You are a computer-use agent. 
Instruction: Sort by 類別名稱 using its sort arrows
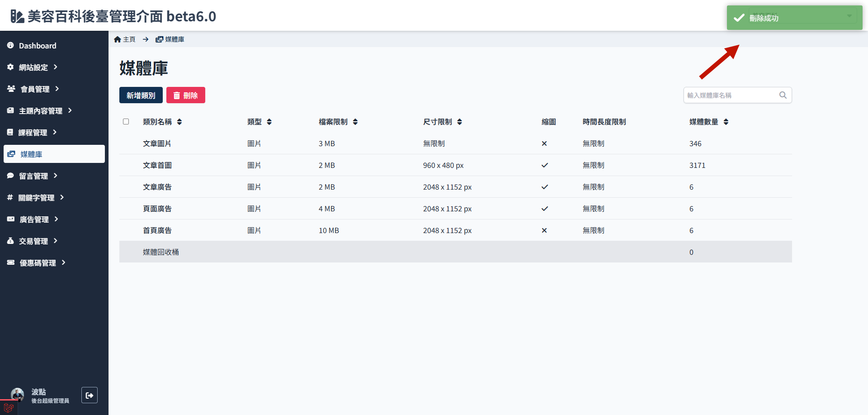179,122
